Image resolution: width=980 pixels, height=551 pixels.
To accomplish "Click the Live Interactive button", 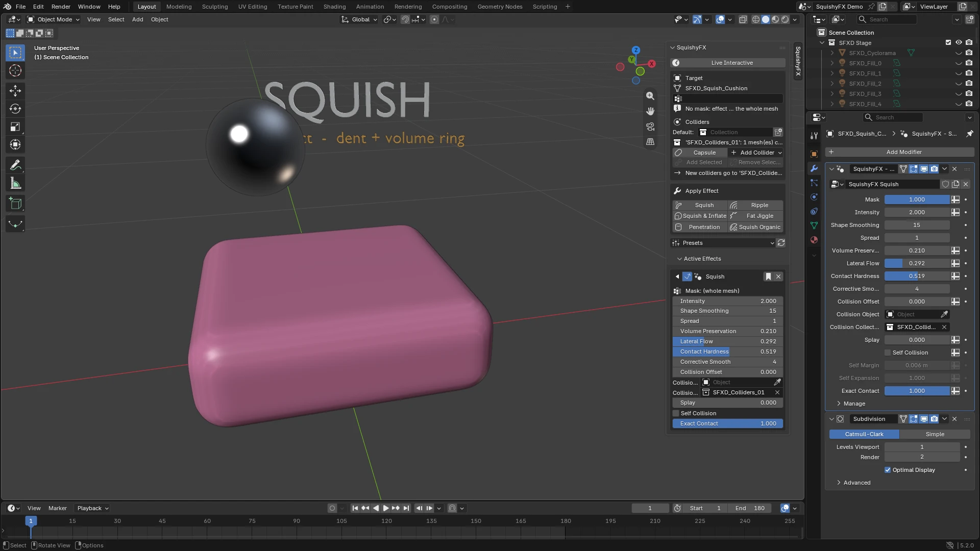I will (728, 63).
